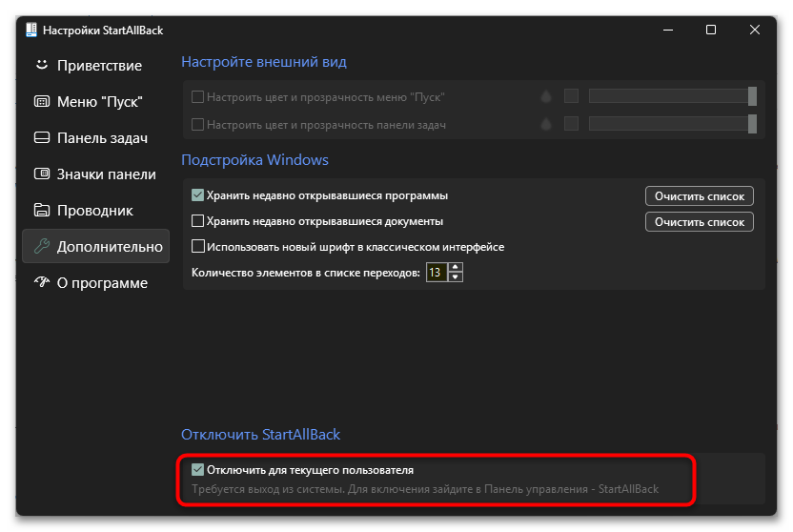Click the gauge icon beside О программе
This screenshot has width=793, height=532.
pos(42,281)
